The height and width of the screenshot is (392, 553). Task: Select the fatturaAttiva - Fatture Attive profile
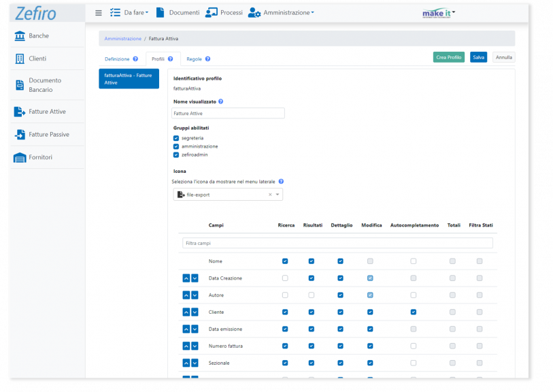point(129,79)
